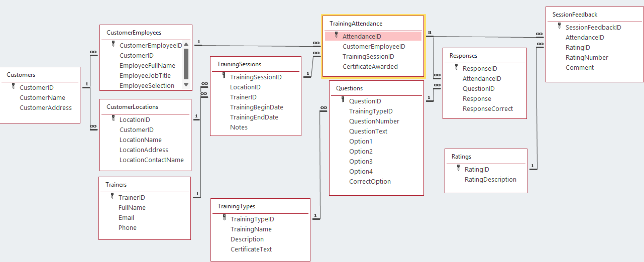Click the key icon beside Customers CustomerID
Screen dimensions: 644x262
(14, 87)
